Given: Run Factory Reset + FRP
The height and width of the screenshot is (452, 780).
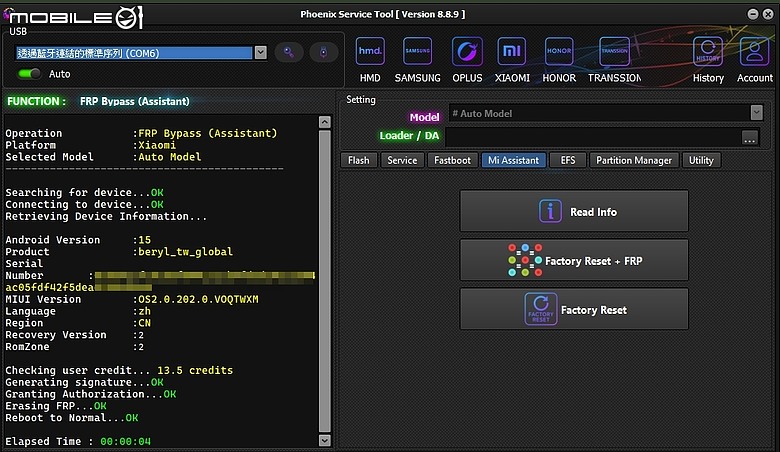Looking at the screenshot, I should click(574, 261).
